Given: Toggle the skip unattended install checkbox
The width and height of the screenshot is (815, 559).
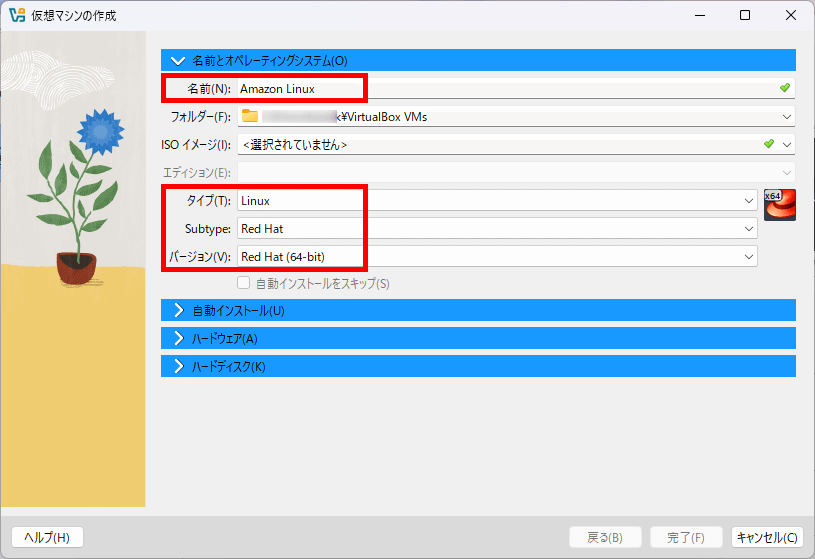Looking at the screenshot, I should [243, 283].
